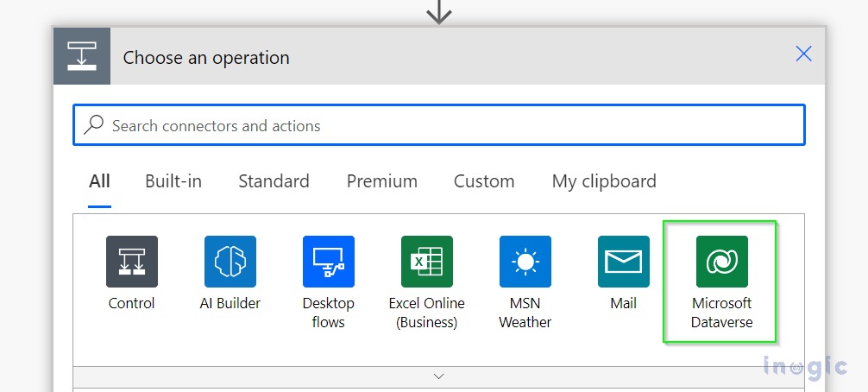Screen dimensions: 868x392
Task: Select the Mail connector icon
Action: 623,262
